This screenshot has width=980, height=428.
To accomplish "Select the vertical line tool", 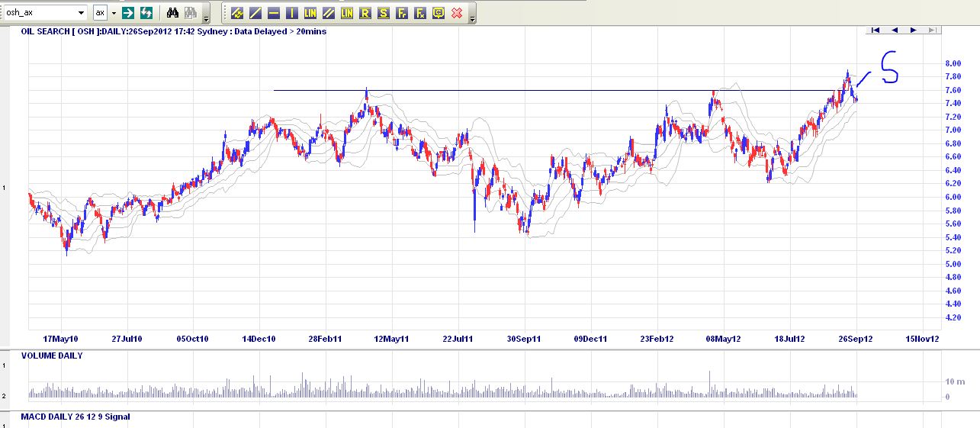I will [x=292, y=13].
